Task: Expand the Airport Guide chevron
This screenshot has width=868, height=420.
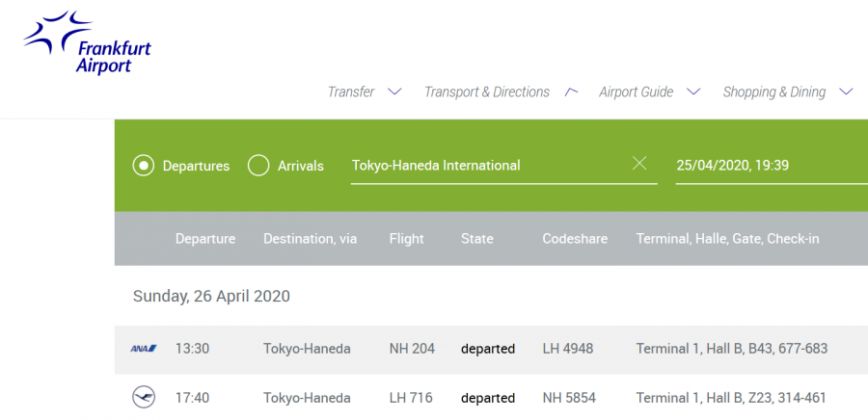Action: (x=692, y=92)
